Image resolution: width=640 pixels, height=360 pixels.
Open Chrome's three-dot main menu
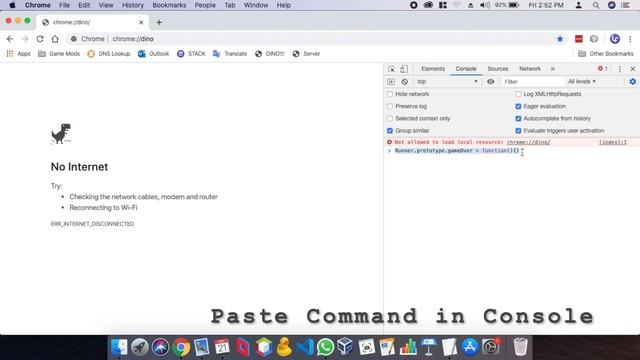coord(630,39)
